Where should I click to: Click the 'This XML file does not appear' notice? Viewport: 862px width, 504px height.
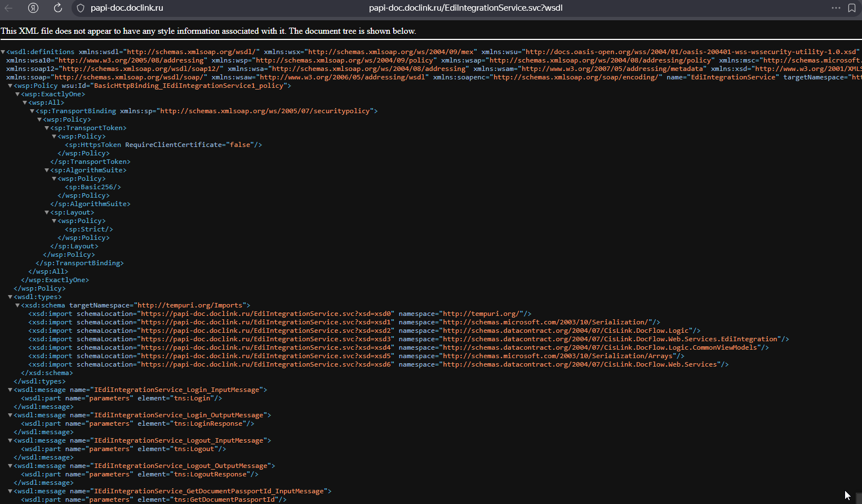point(208,31)
